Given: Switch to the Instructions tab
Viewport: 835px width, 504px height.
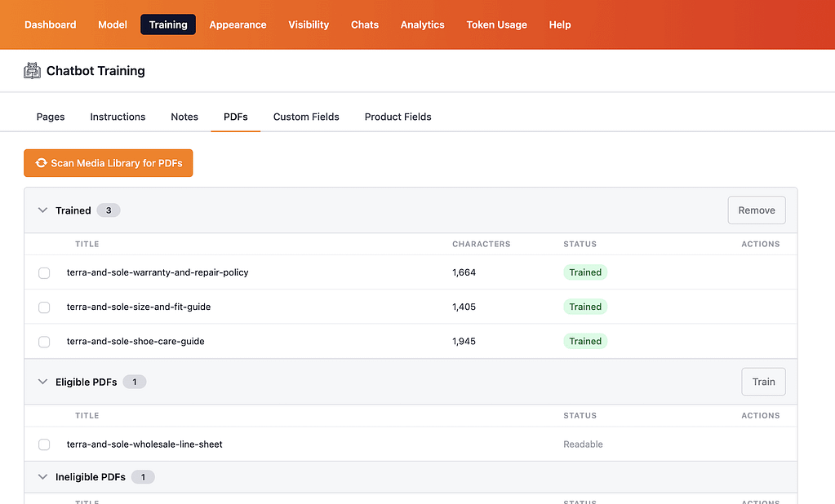Looking at the screenshot, I should click(118, 117).
